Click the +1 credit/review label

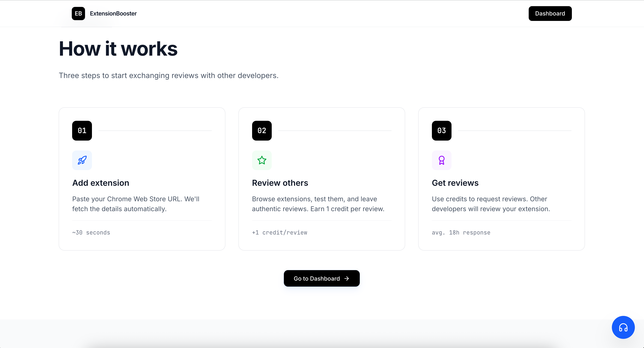click(280, 233)
